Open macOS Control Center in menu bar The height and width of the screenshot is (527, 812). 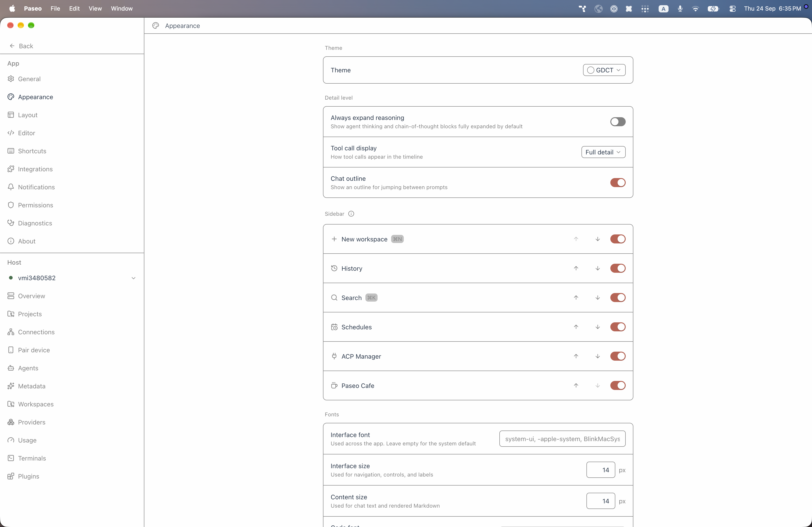point(732,9)
